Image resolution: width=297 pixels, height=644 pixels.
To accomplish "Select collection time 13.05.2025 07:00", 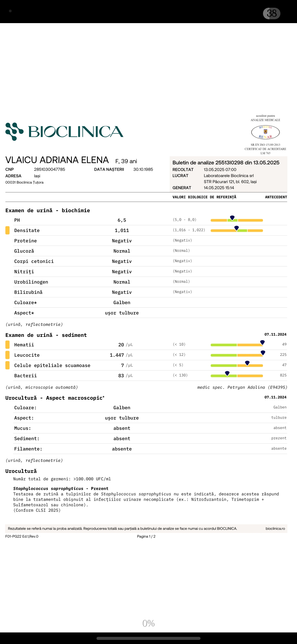I will tap(220, 170).
